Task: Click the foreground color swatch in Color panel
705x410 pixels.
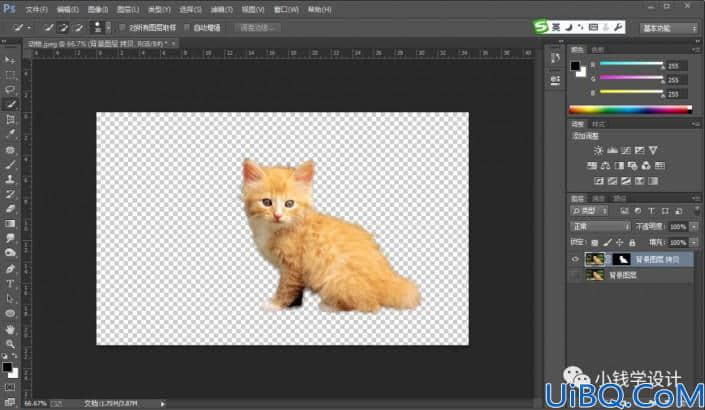Action: click(575, 67)
